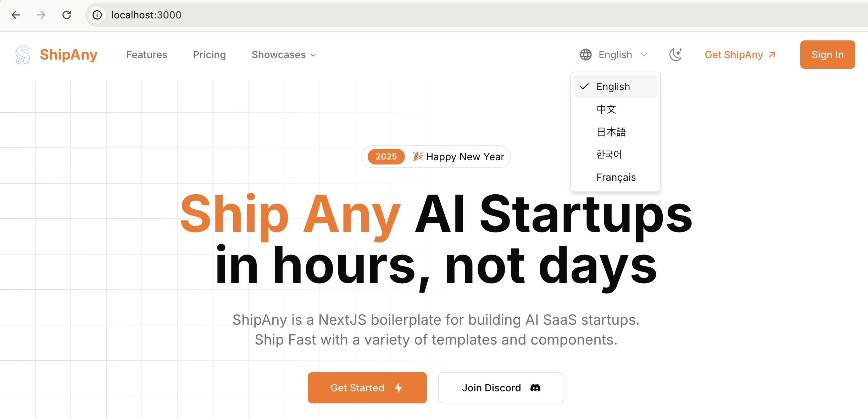Screen dimensions: 868x419
Task: Click the browser back arrow
Action: click(16, 15)
